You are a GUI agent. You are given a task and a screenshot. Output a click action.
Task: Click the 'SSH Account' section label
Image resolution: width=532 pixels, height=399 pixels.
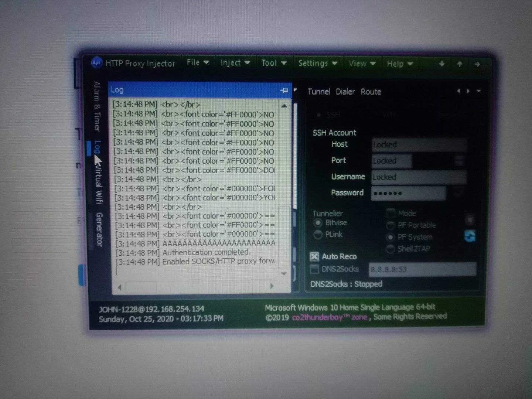334,133
